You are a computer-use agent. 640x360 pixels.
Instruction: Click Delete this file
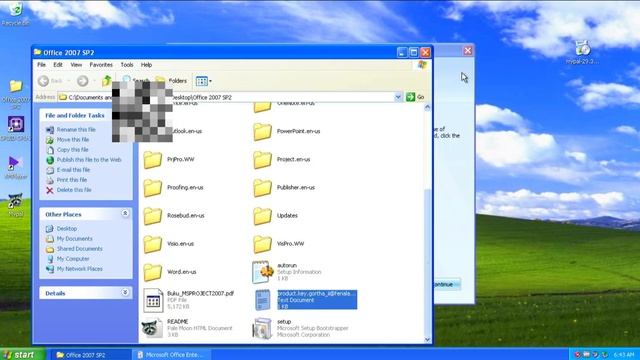[69, 190]
